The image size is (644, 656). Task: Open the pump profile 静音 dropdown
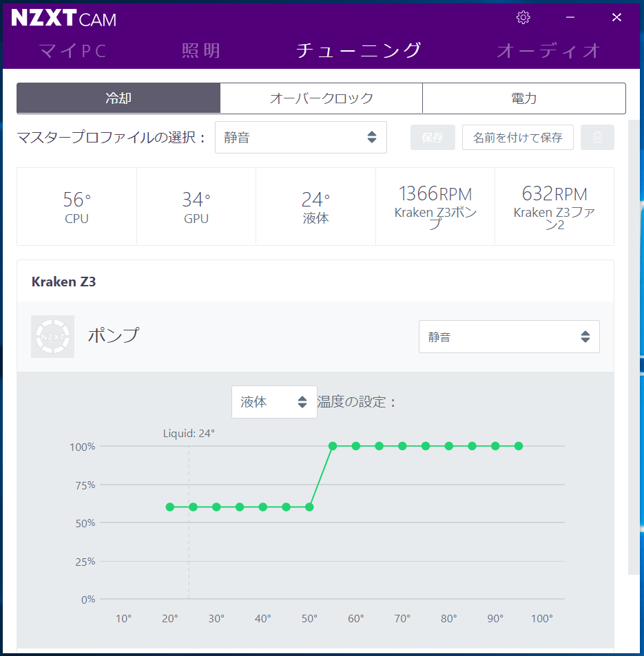pos(509,337)
